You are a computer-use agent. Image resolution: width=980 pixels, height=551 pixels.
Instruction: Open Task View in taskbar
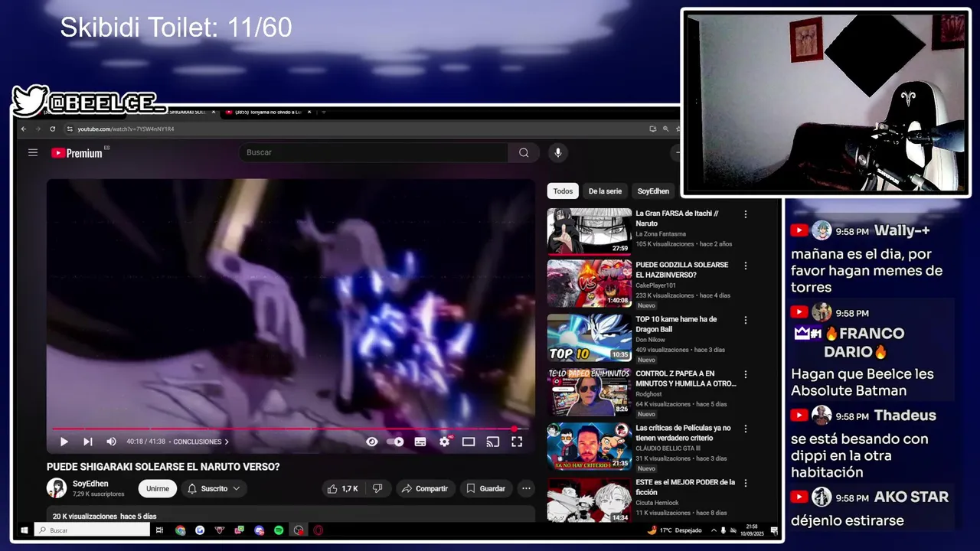(x=159, y=530)
